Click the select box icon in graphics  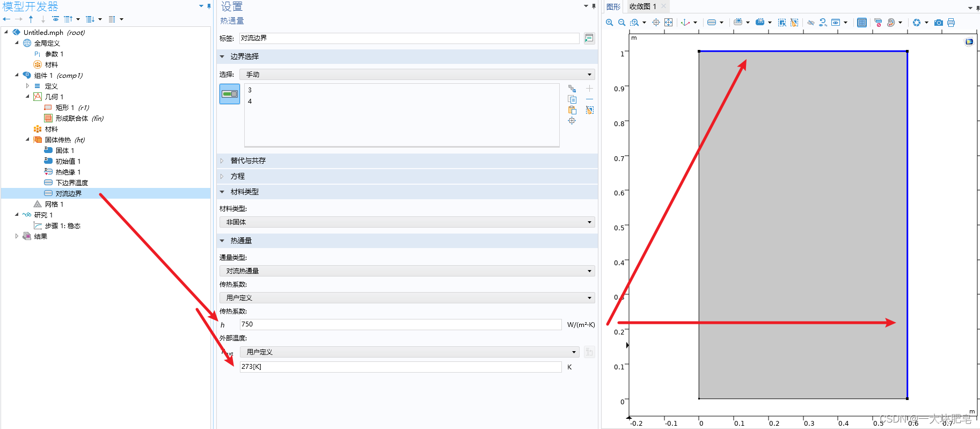tap(782, 23)
